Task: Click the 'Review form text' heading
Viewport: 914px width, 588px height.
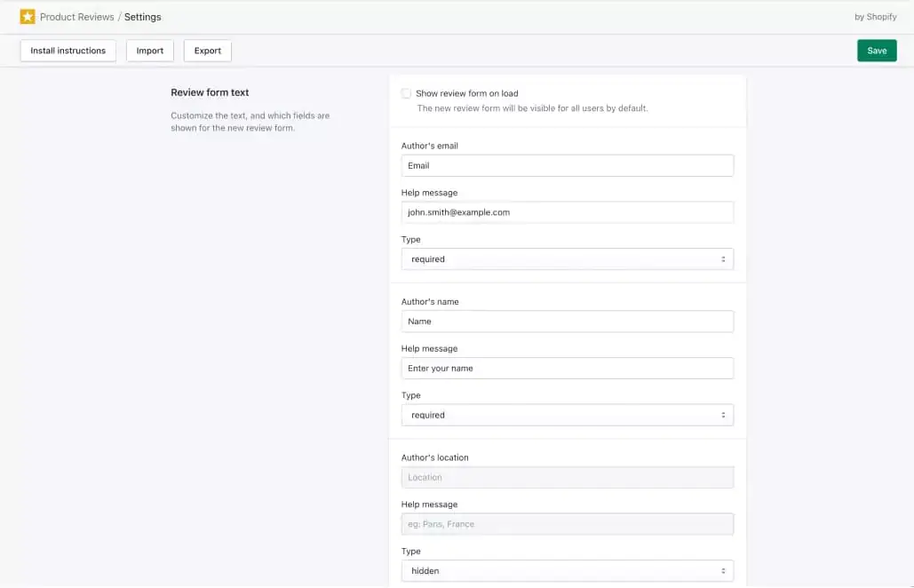Action: click(x=210, y=92)
